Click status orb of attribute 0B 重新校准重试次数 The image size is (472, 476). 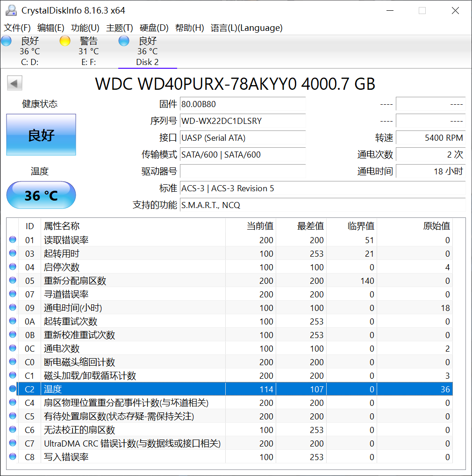13,334
